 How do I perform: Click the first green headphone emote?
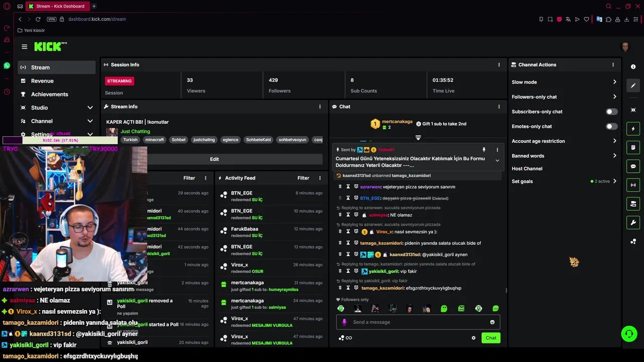341,309
